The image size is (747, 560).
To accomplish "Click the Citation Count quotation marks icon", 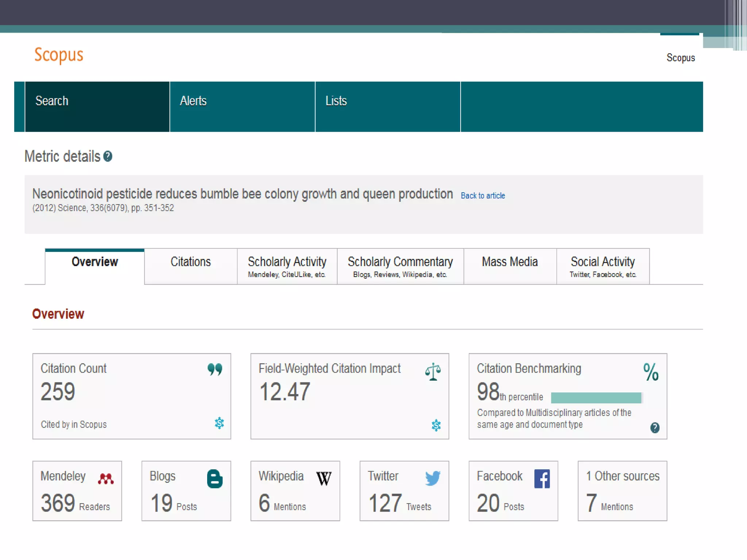I will pyautogui.click(x=215, y=369).
